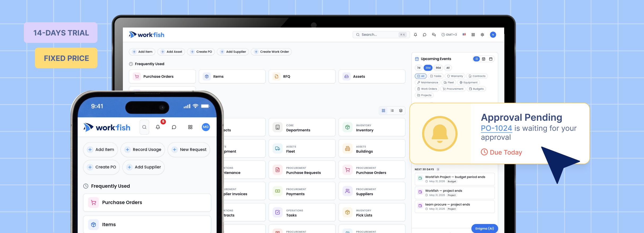Screen dimensions: 644x233
Task: Open the Purchase Requests module card
Action: pyautogui.click(x=302, y=170)
